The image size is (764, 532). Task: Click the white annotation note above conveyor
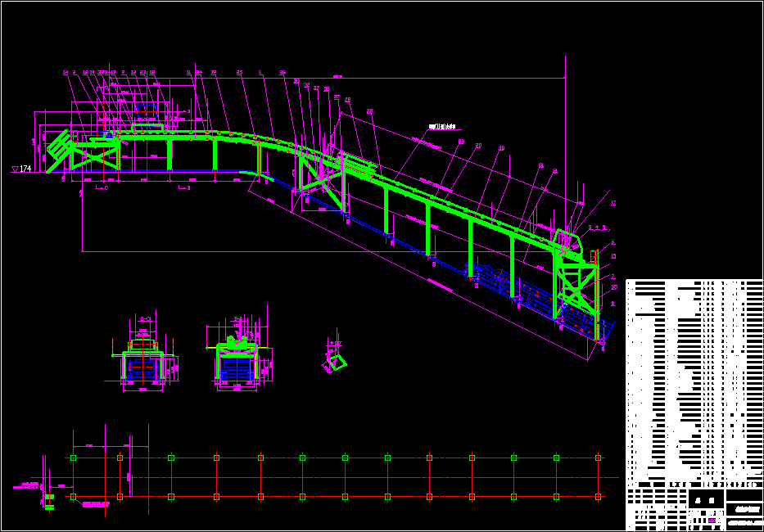[x=442, y=127]
